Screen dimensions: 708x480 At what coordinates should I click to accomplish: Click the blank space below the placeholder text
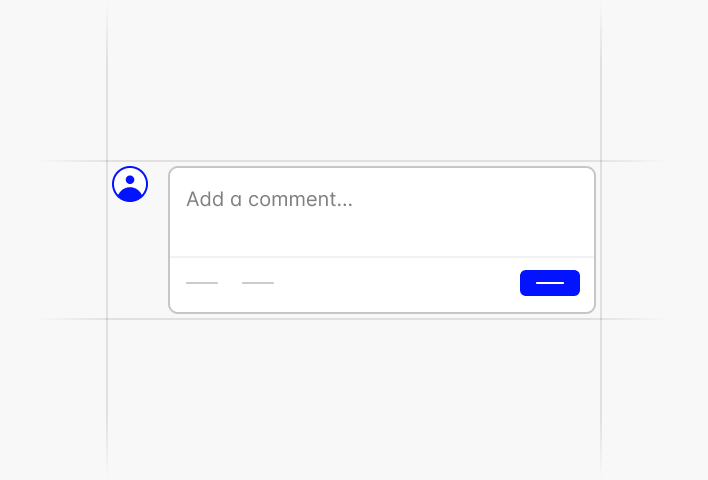(x=380, y=234)
